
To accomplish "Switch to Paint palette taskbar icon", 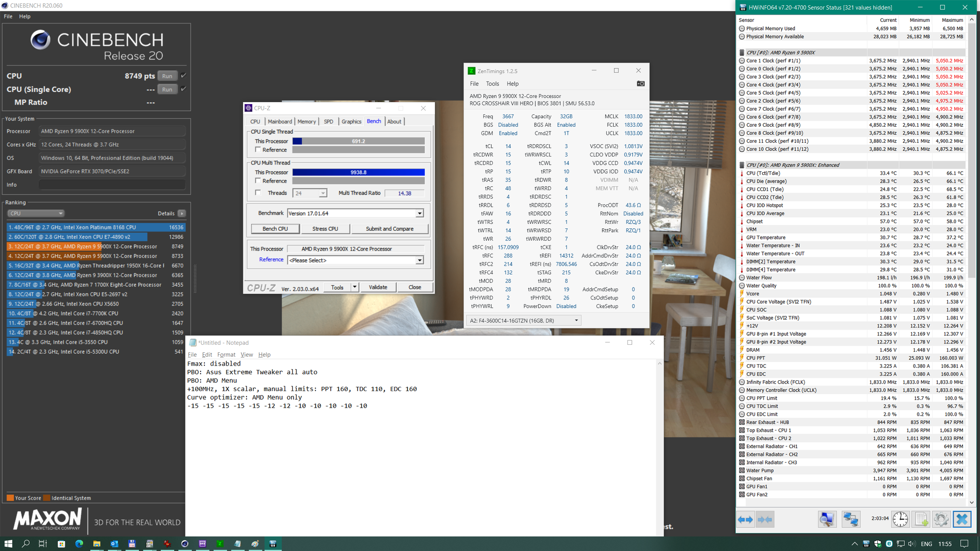I will (x=255, y=544).
